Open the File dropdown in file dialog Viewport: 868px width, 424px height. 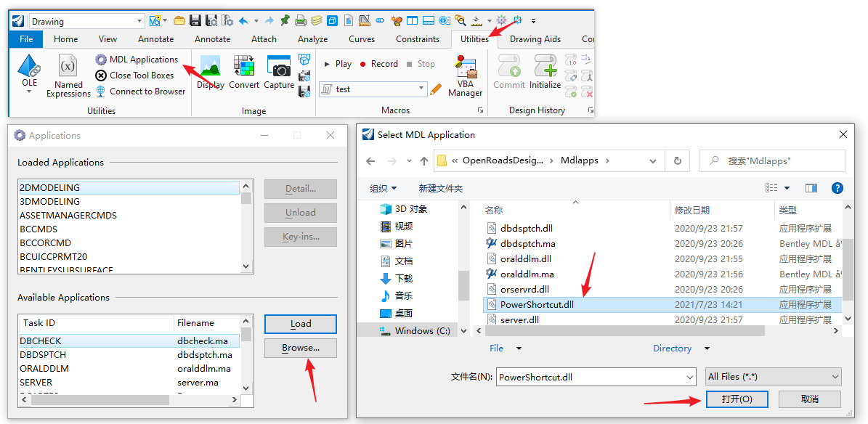[x=506, y=348]
